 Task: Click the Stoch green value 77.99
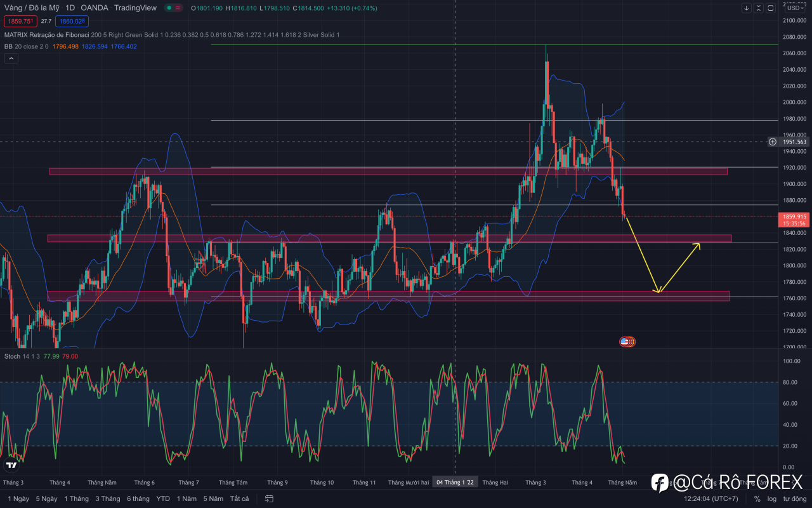pyautogui.click(x=51, y=356)
